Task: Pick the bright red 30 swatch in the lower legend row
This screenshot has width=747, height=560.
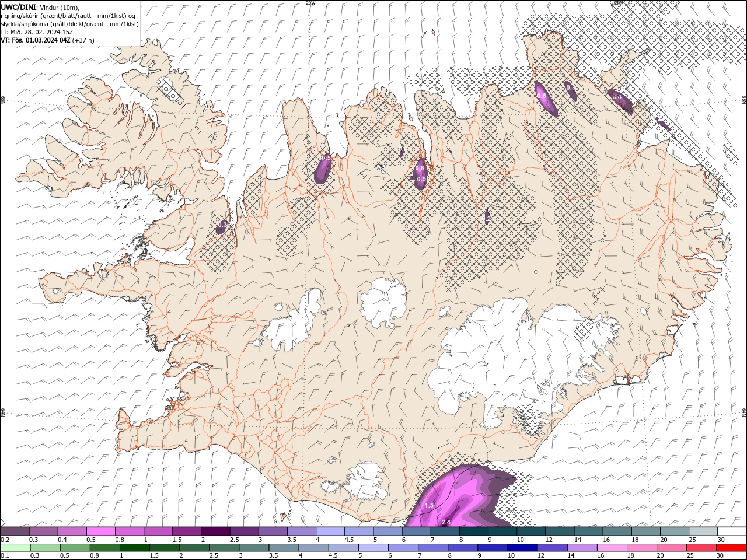Action: pos(732,548)
